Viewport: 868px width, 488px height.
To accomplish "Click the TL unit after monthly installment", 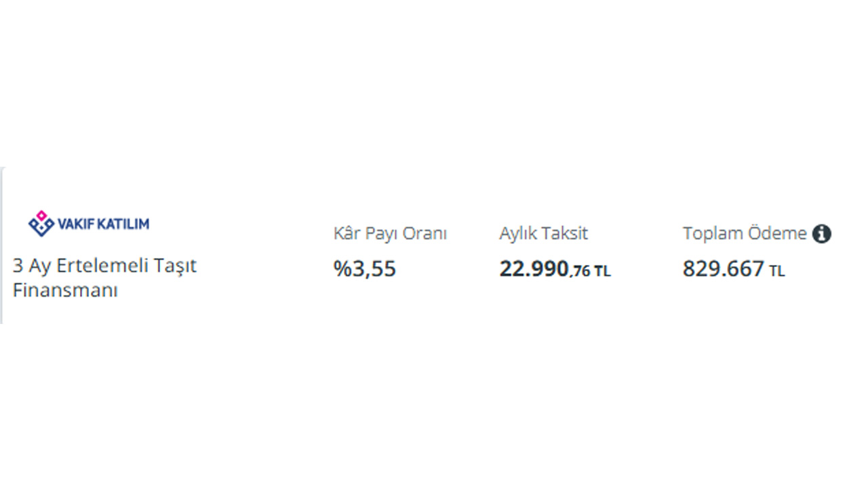I will pos(602,271).
